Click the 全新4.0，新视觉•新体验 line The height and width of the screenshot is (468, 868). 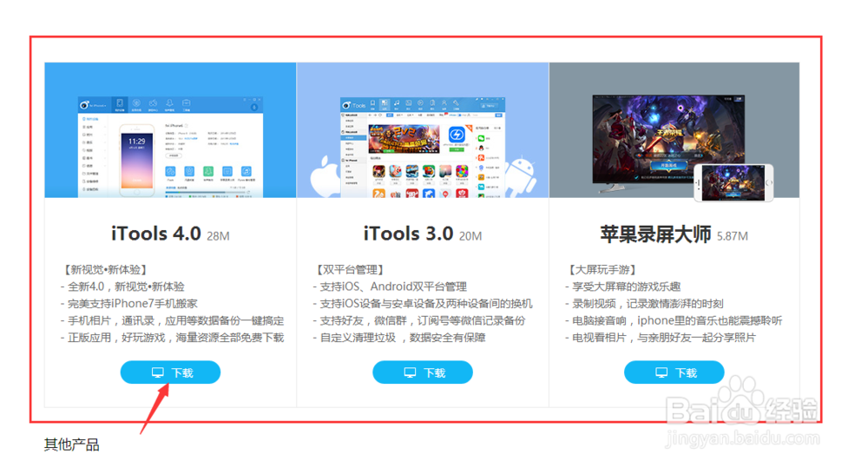[x=122, y=287]
